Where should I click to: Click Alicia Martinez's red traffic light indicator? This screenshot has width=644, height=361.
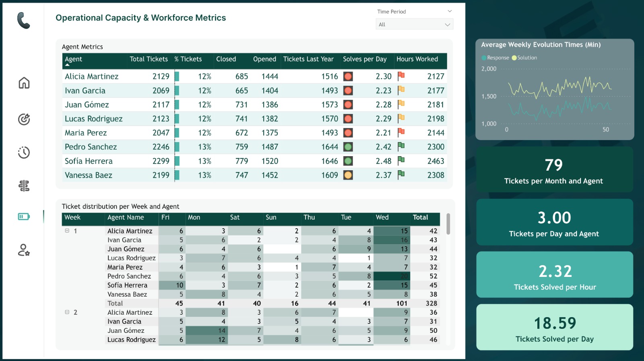348,76
